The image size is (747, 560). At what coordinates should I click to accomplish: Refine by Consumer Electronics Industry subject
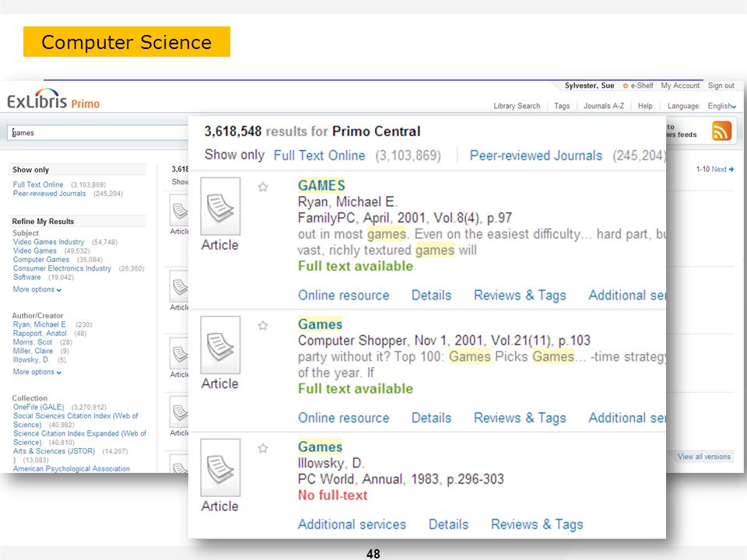tap(62, 268)
